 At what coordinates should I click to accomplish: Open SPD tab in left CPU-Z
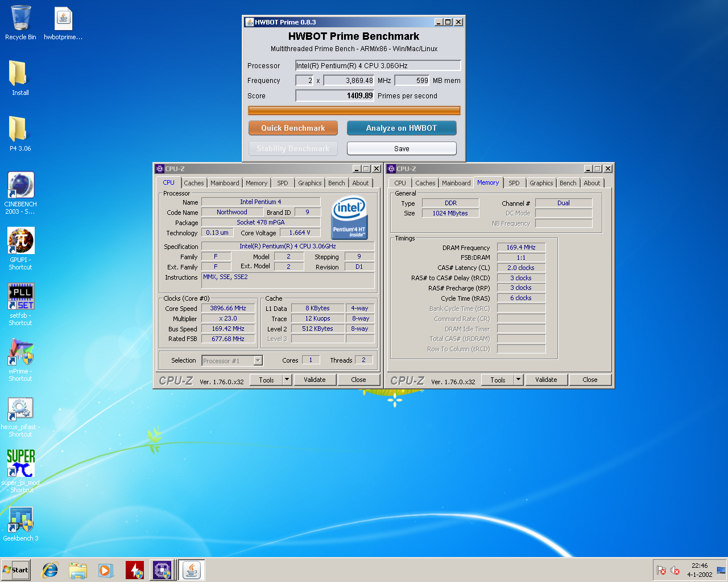(x=283, y=183)
